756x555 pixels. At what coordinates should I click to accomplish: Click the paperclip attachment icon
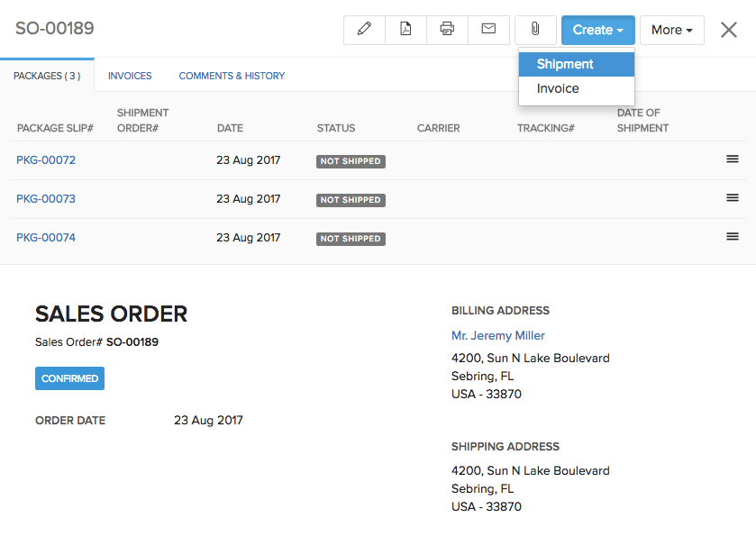pos(535,29)
